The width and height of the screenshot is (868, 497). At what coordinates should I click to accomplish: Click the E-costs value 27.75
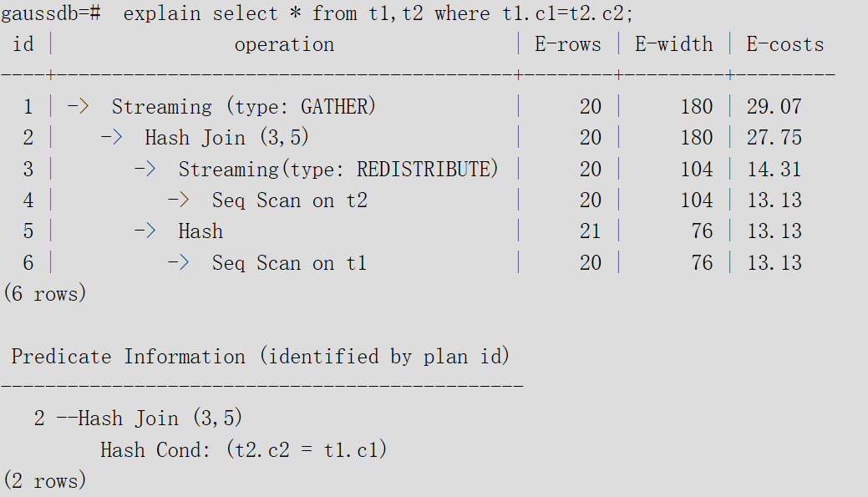tap(774, 138)
